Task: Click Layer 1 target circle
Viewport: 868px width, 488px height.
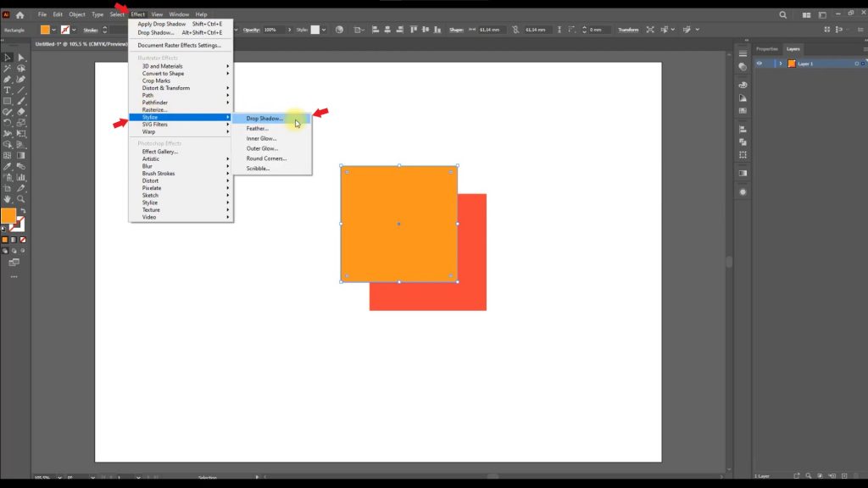Action: tap(856, 64)
